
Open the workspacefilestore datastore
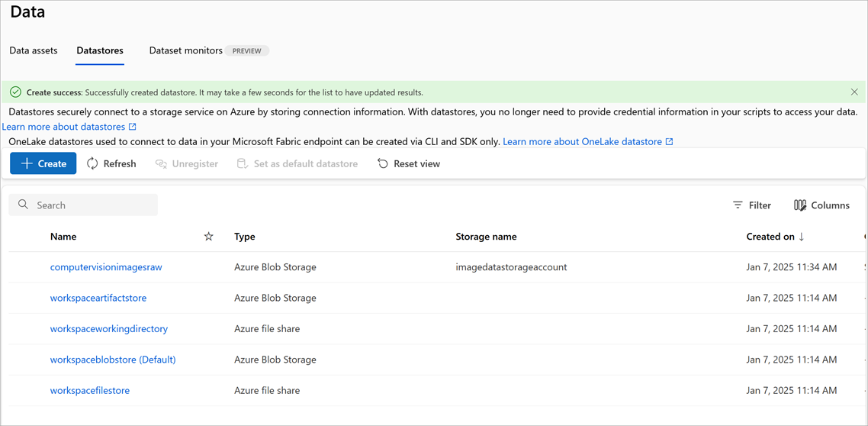(90, 391)
